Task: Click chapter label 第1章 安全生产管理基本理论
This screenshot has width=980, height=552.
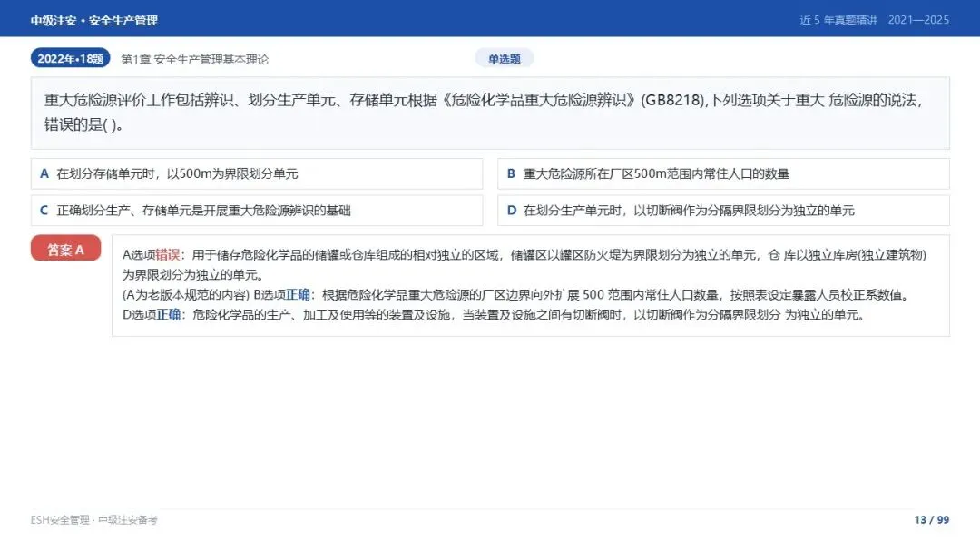Action: click(194, 59)
